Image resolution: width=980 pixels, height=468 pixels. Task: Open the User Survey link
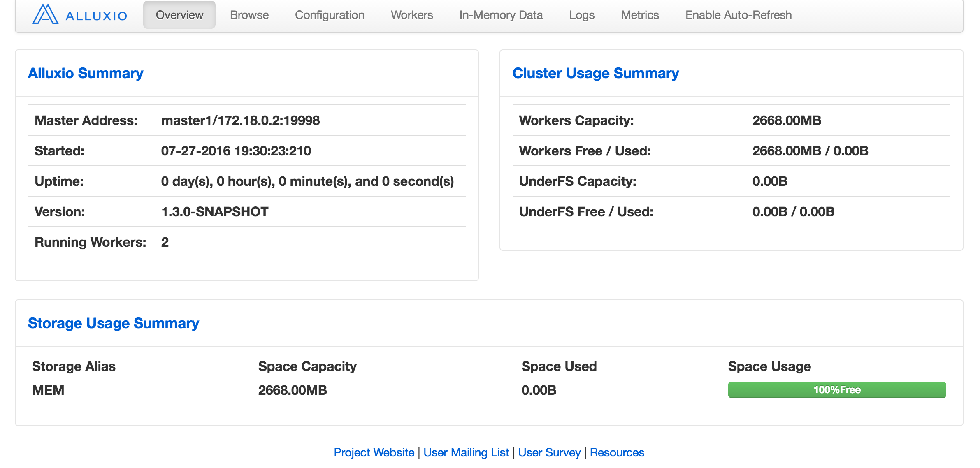point(549,452)
